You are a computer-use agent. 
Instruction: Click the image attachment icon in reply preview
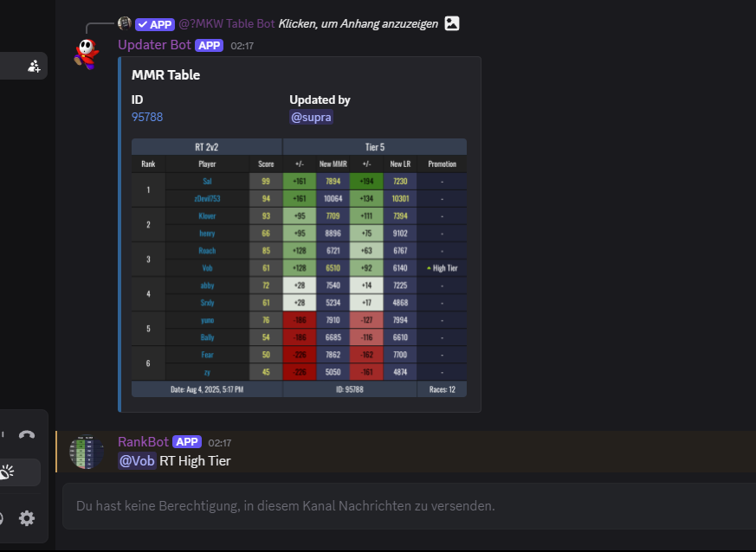pyautogui.click(x=452, y=23)
